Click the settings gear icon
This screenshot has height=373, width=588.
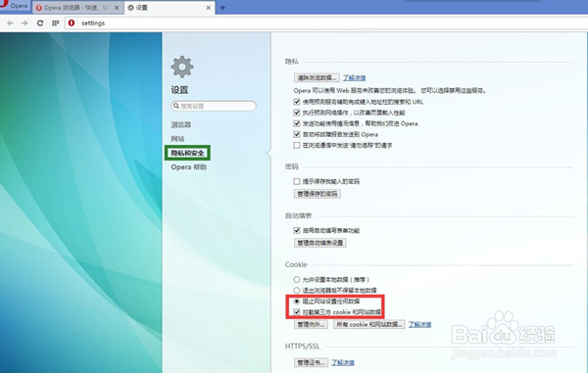[182, 67]
